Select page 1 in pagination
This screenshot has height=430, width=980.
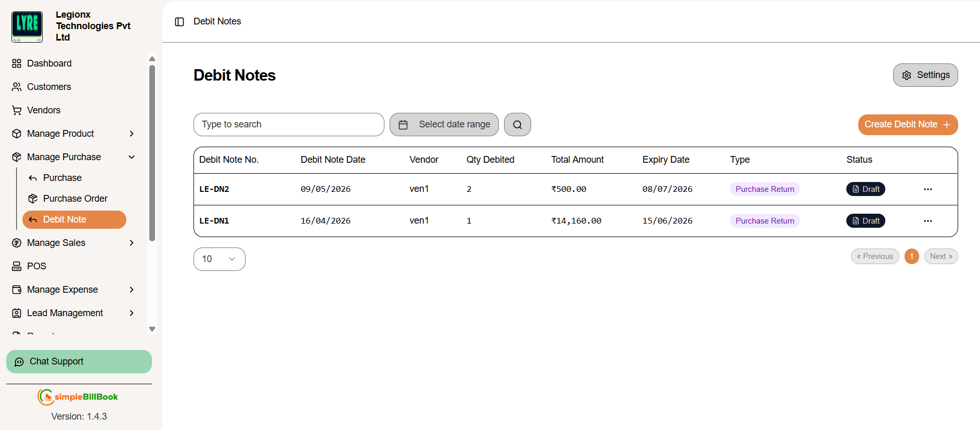[x=912, y=256]
